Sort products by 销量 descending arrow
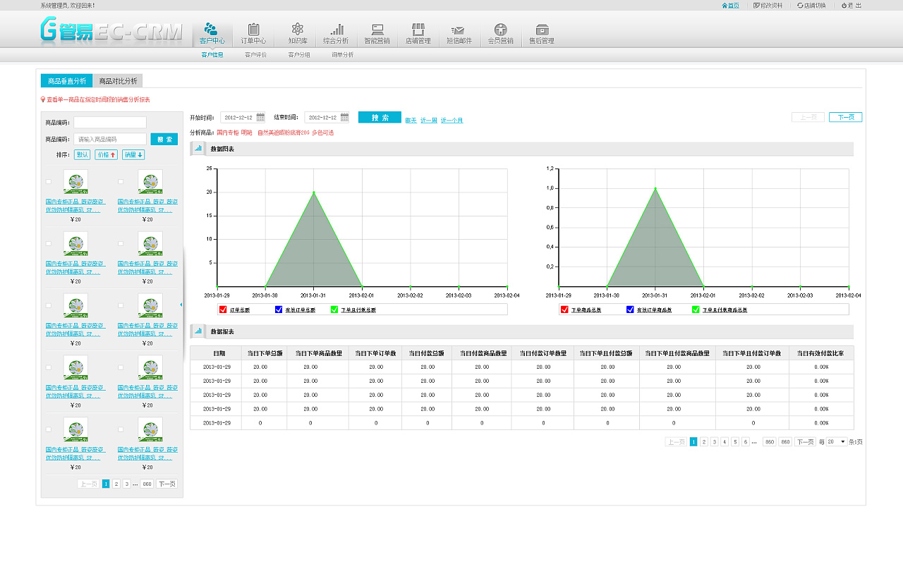This screenshot has height=588, width=903. (x=133, y=154)
